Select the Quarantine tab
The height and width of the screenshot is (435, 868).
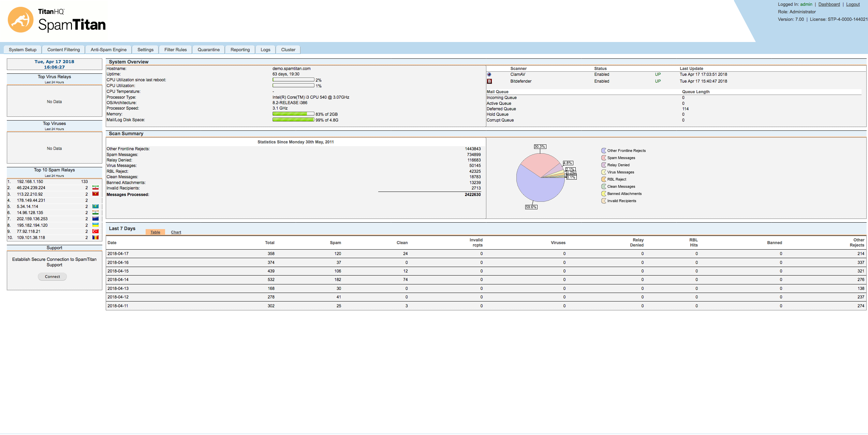coord(208,50)
